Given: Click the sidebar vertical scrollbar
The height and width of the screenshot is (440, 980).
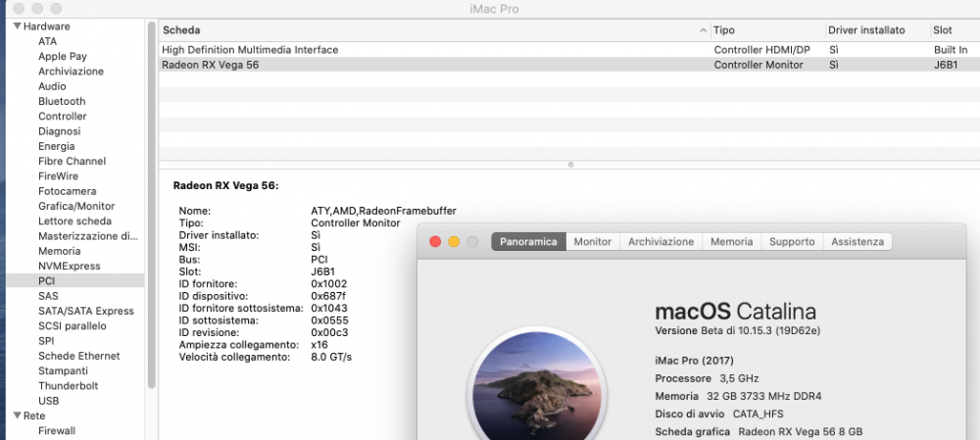Looking at the screenshot, I should tap(151, 206).
